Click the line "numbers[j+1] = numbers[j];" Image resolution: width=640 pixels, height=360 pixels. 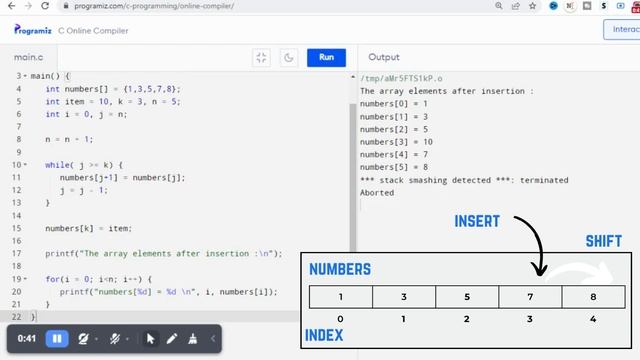122,178
